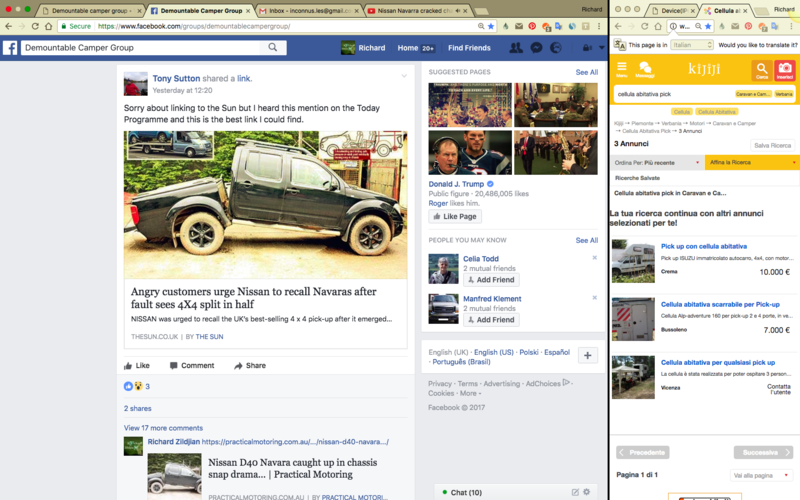Click Kijiji Cerca search icon
Viewport: 800px width, 500px height.
[762, 70]
